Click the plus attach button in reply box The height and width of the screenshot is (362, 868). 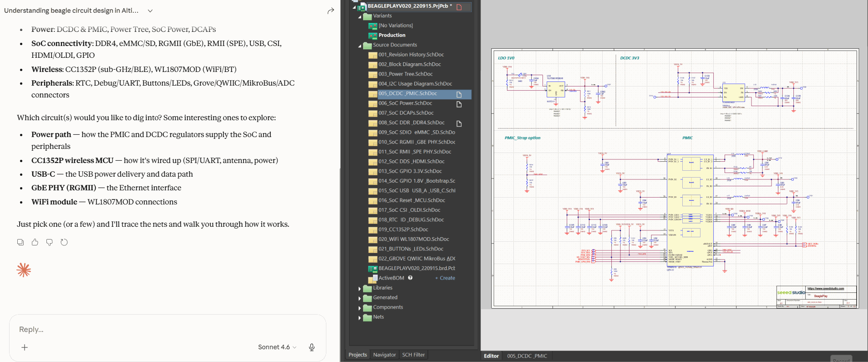(x=25, y=347)
